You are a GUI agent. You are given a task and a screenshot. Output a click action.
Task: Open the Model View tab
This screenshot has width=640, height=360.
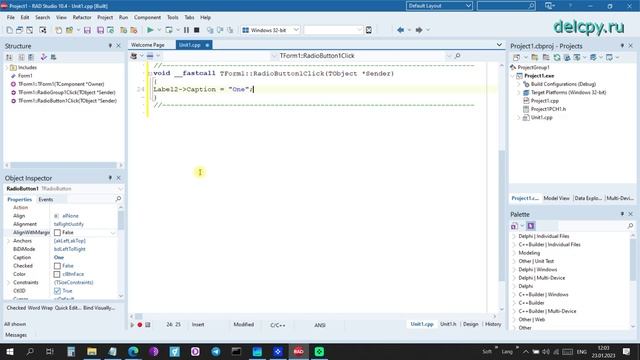coord(556,198)
